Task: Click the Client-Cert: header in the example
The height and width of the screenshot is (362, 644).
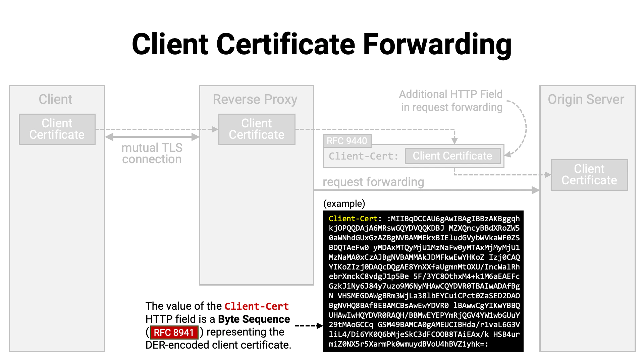Action: click(x=353, y=218)
